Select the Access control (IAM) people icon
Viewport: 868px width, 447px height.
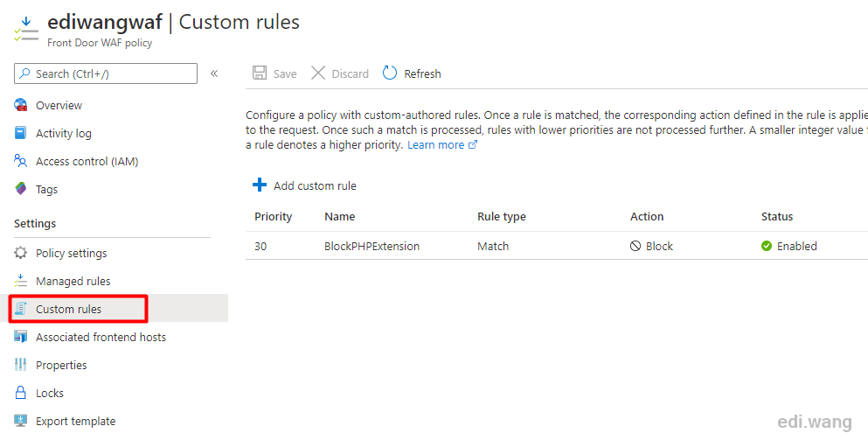tap(20, 161)
